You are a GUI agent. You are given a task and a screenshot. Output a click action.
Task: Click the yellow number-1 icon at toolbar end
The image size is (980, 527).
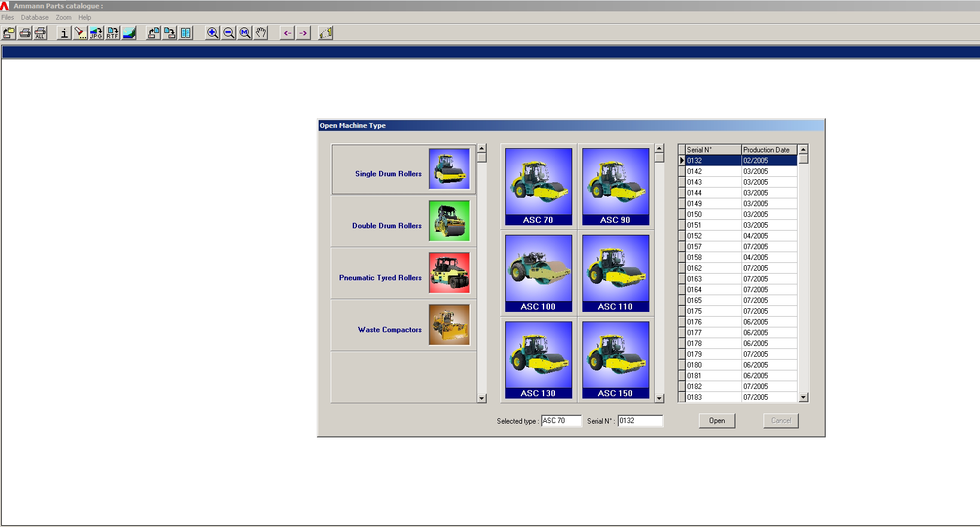326,33
